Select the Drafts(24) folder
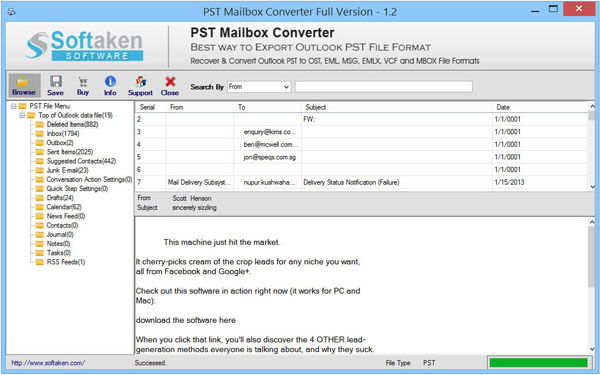Image resolution: width=600 pixels, height=375 pixels. (60, 198)
